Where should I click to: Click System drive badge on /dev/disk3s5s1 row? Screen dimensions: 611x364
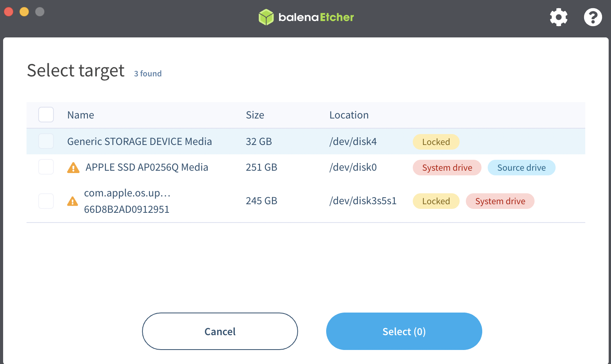click(x=500, y=201)
